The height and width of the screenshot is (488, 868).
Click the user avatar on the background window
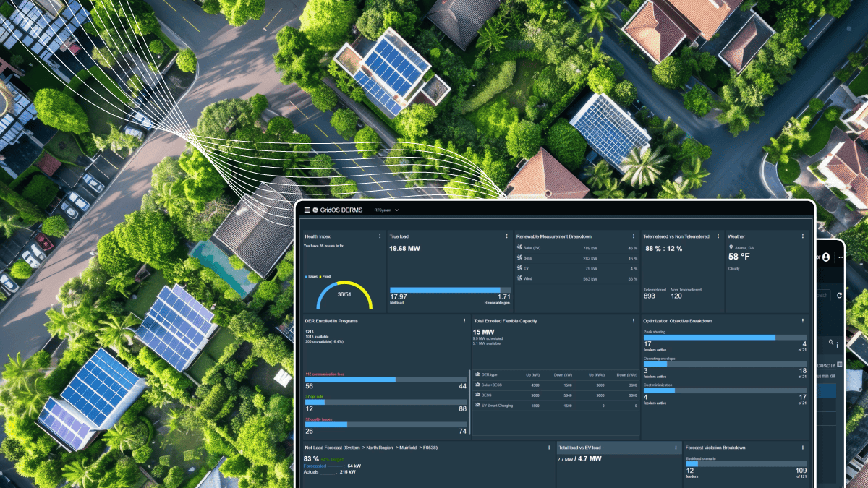(826, 257)
